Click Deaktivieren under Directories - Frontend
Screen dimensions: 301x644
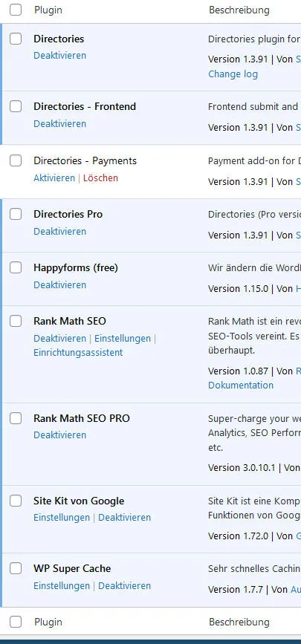click(x=60, y=123)
